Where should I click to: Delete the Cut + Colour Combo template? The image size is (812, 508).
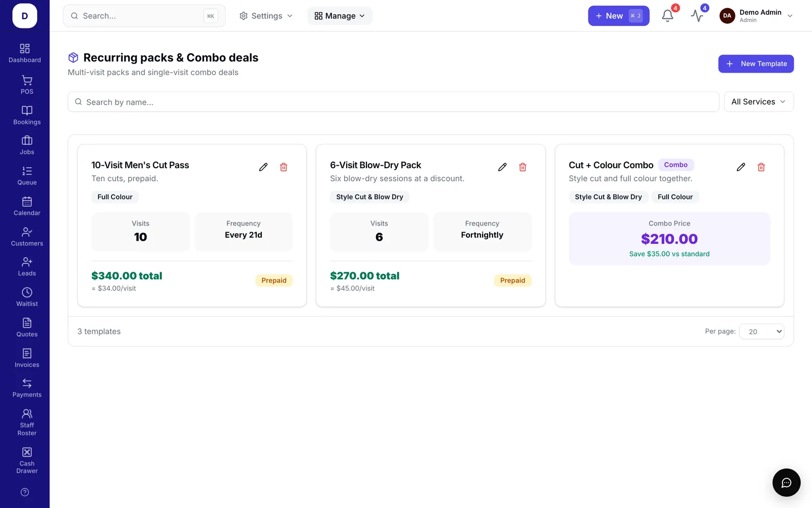click(x=761, y=167)
